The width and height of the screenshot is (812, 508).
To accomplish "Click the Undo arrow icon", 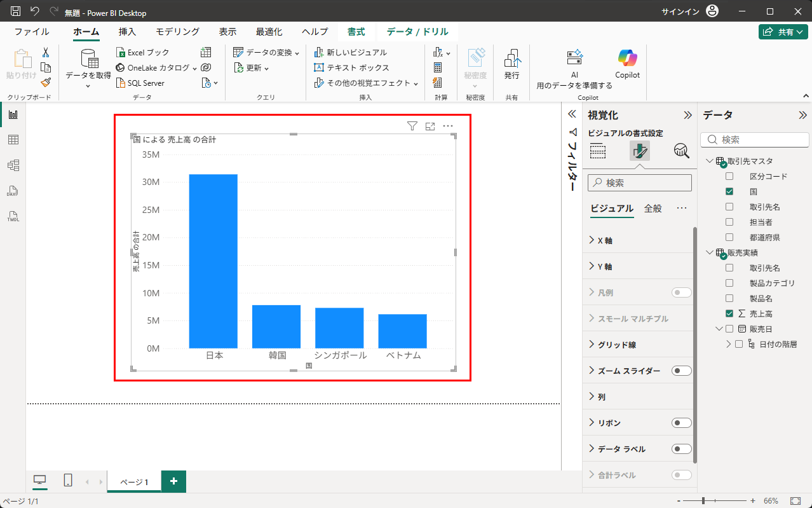I will pos(35,11).
